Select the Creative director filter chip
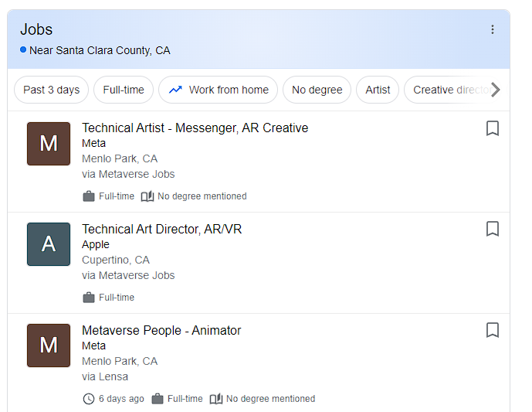This screenshot has height=412, width=532. 448,90
